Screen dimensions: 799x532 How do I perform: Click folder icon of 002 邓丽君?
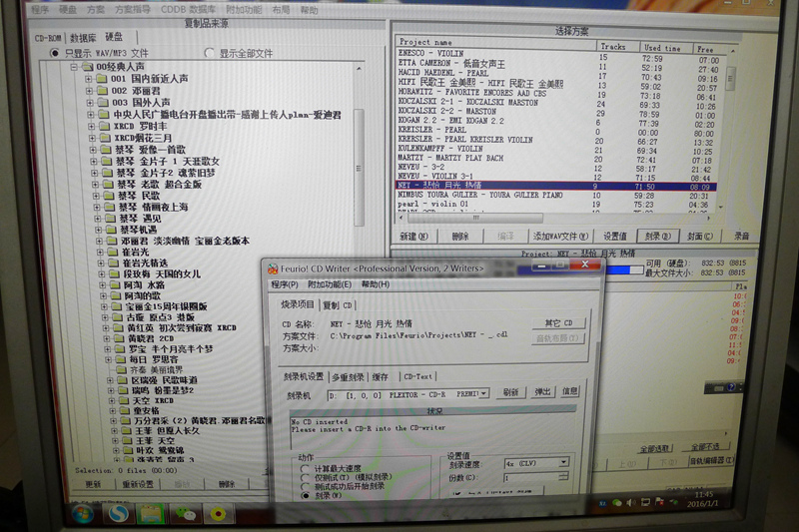coord(103,91)
